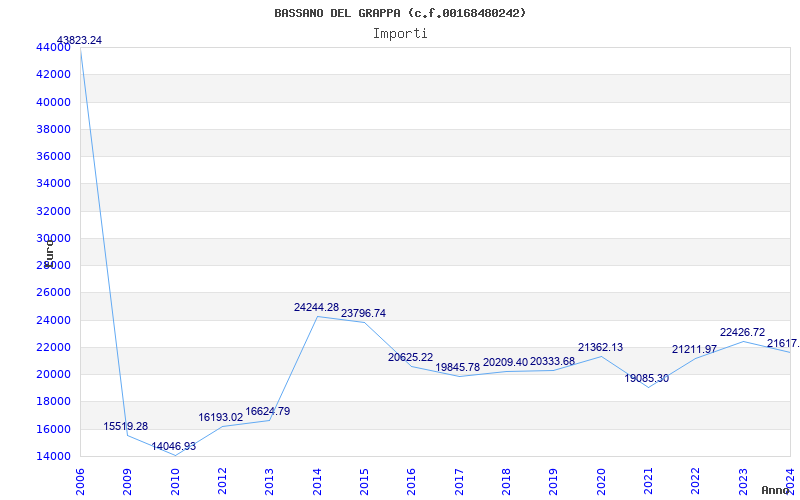Click the data label 43823.24
The height and width of the screenshot is (500, 800).
(x=79, y=40)
